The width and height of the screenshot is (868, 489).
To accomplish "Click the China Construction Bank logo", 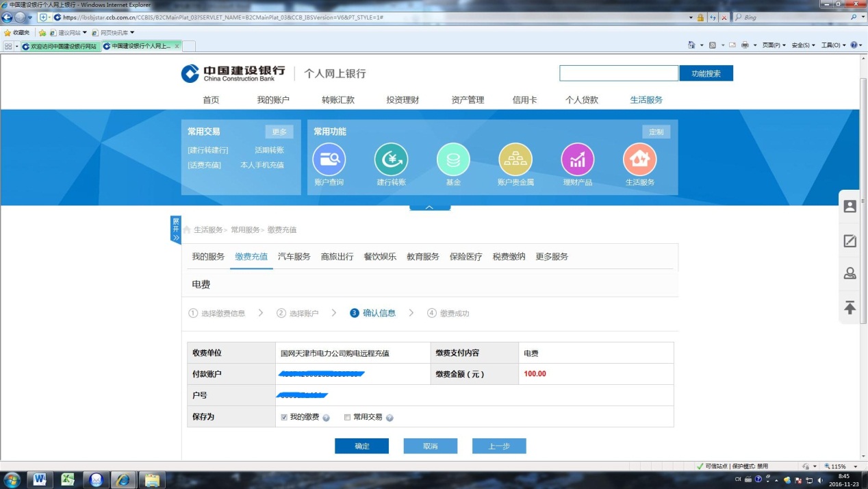I will (x=233, y=73).
